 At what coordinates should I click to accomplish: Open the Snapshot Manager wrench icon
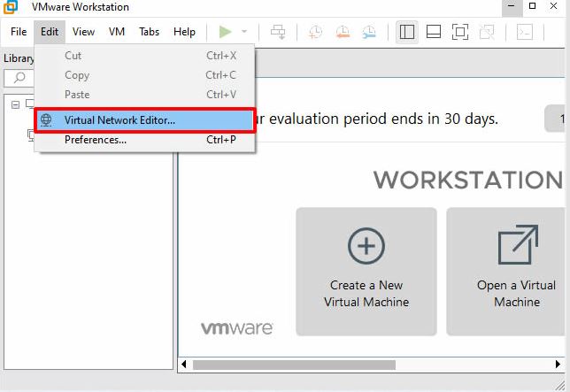tap(369, 32)
